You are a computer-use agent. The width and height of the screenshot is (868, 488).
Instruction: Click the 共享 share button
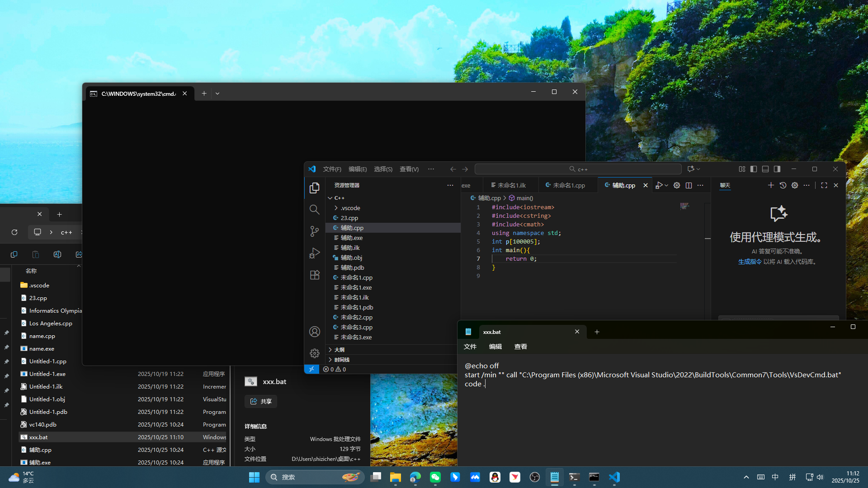[261, 401]
